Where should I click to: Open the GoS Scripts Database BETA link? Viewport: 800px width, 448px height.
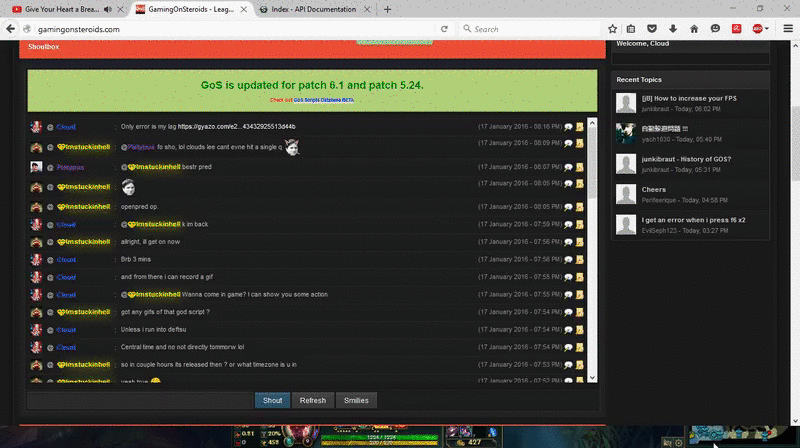pos(323,100)
